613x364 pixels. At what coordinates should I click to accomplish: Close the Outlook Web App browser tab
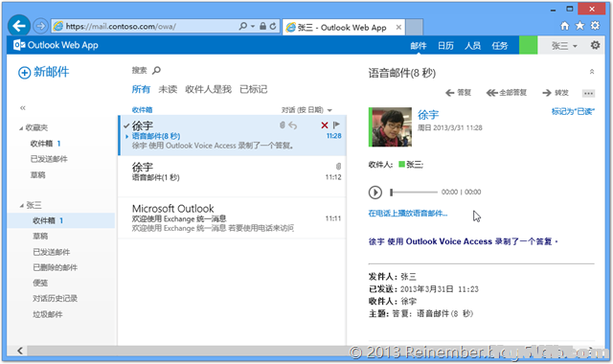398,27
